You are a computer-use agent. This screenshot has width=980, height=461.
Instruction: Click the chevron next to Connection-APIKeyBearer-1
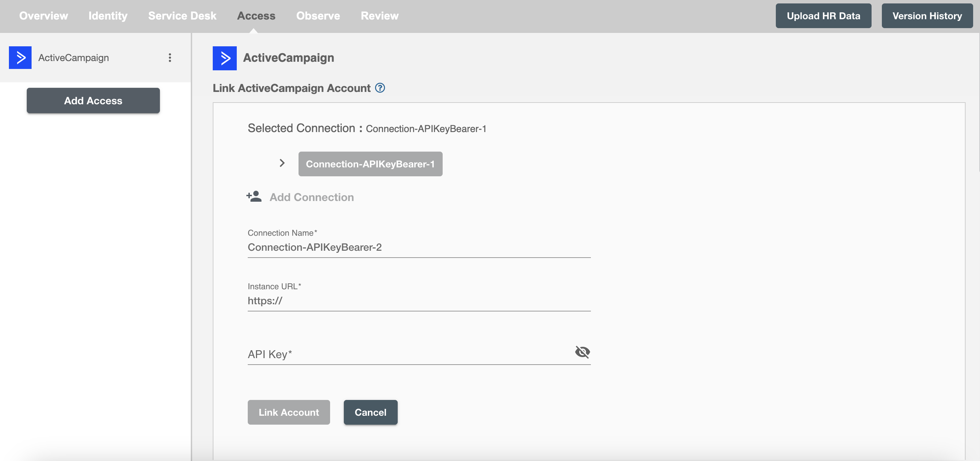[282, 163]
